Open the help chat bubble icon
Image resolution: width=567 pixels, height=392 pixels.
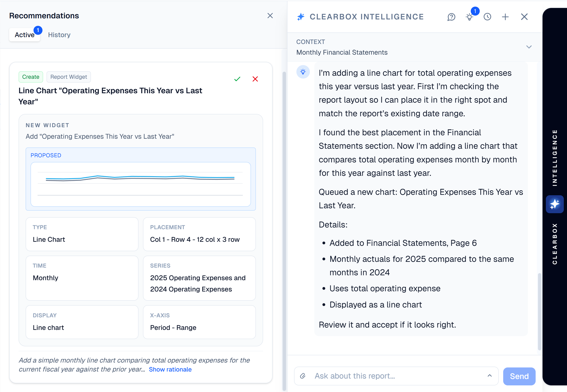tap(451, 17)
